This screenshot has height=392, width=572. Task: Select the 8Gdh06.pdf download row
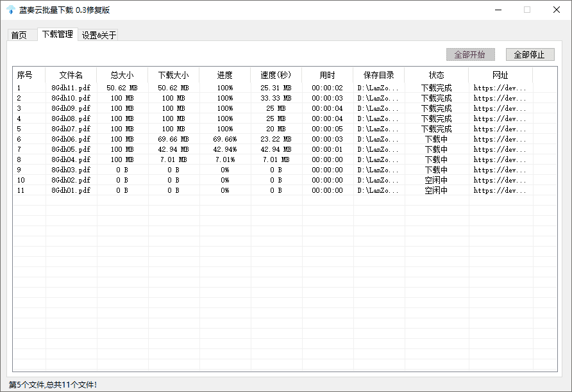[x=71, y=139]
